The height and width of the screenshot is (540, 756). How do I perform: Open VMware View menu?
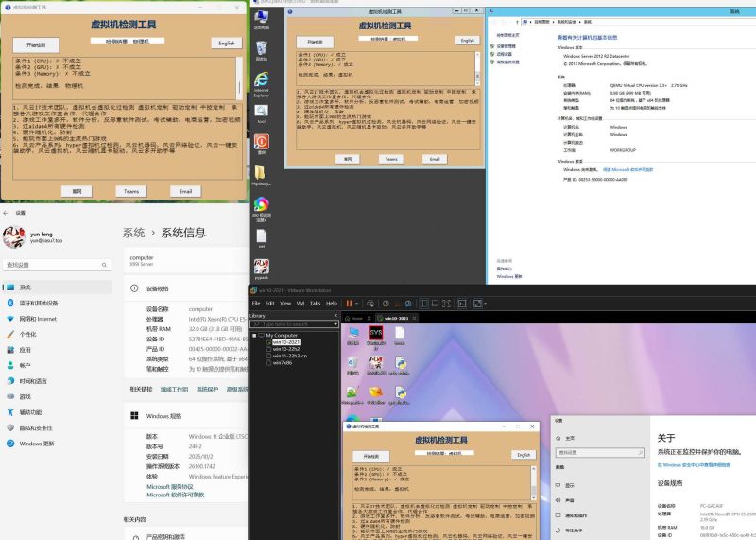tap(285, 303)
